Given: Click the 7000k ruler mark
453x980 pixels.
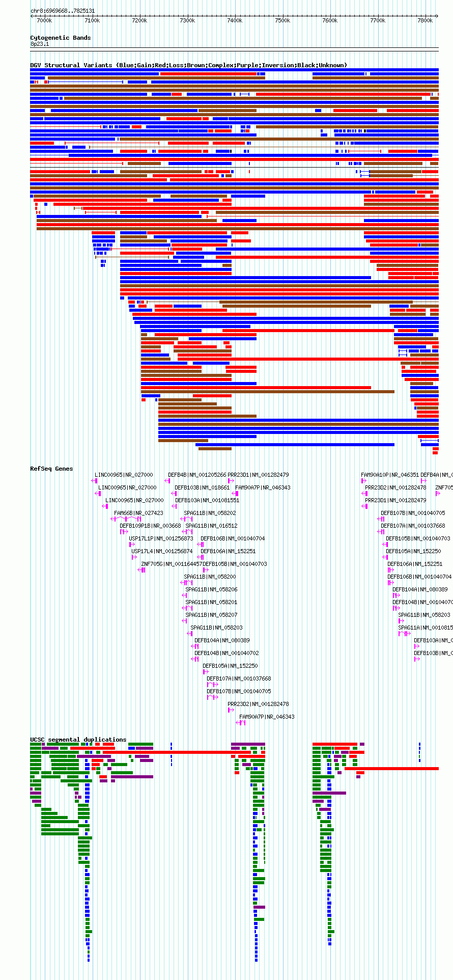Looking at the screenshot, I should 44,20.
